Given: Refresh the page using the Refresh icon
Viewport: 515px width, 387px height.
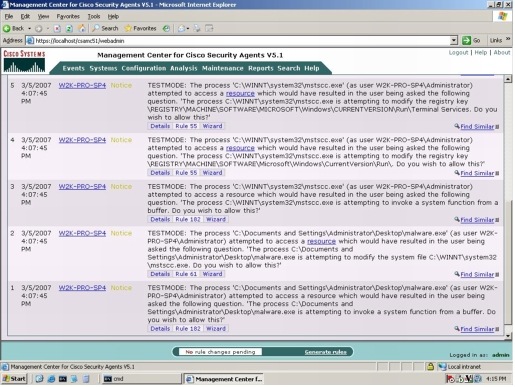Looking at the screenshot, I should click(69, 29).
